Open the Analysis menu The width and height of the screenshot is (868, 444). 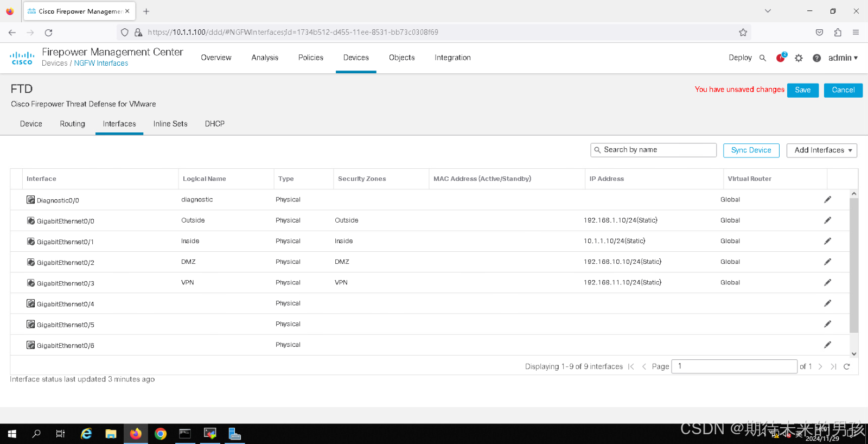[265, 58]
